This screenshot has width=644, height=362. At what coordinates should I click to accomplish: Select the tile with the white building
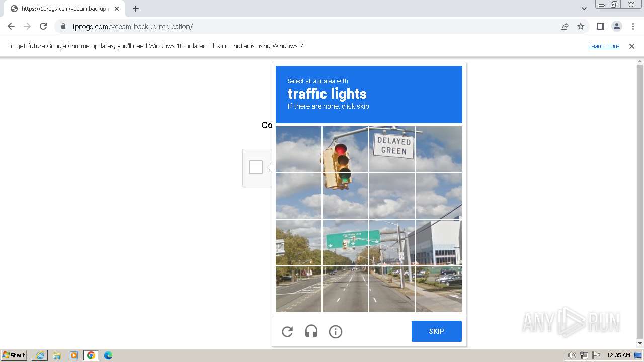[439, 242]
